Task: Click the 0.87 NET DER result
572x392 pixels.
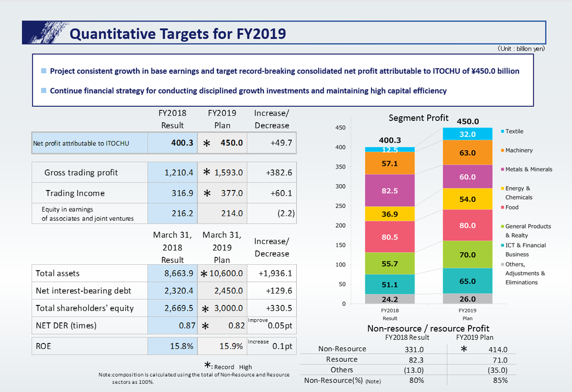Action: tap(187, 325)
